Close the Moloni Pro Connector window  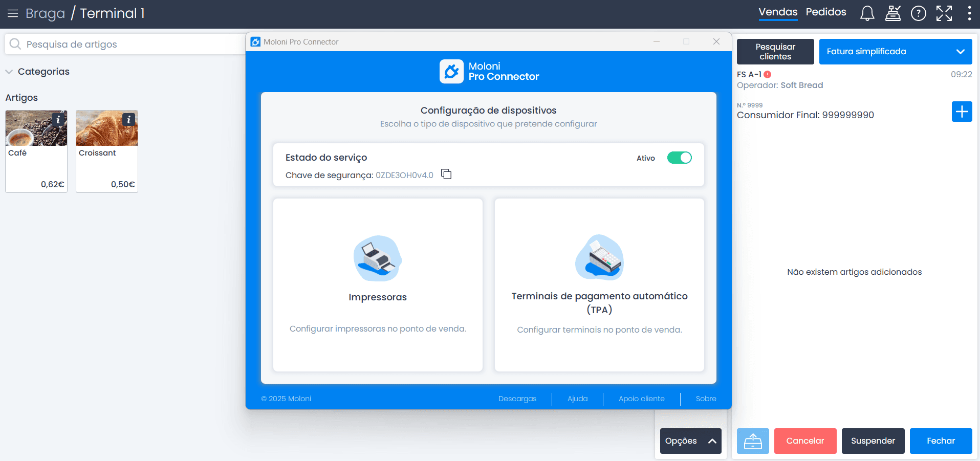(716, 41)
